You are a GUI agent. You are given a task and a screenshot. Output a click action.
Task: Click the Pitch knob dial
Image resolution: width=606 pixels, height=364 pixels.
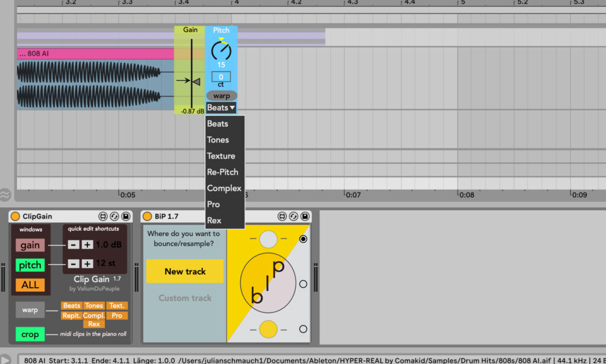[221, 51]
